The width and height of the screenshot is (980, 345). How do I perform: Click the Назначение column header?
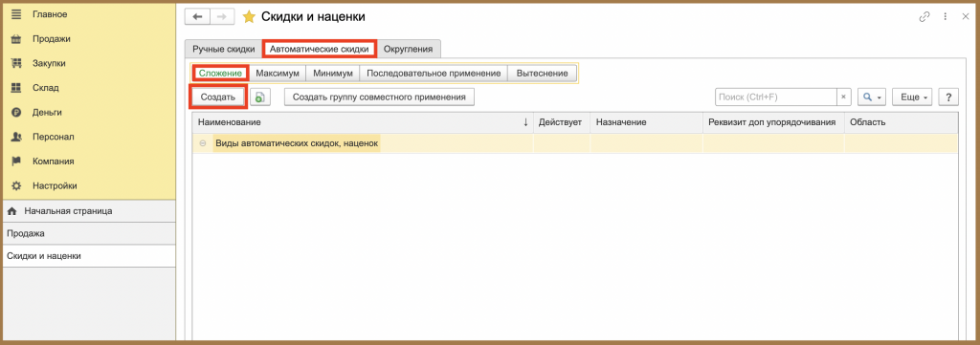tap(646, 122)
